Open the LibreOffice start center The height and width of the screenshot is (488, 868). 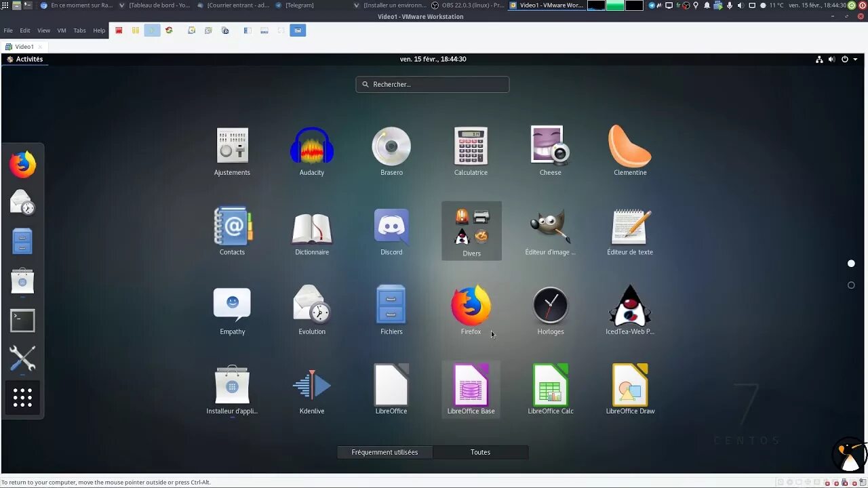click(x=391, y=390)
